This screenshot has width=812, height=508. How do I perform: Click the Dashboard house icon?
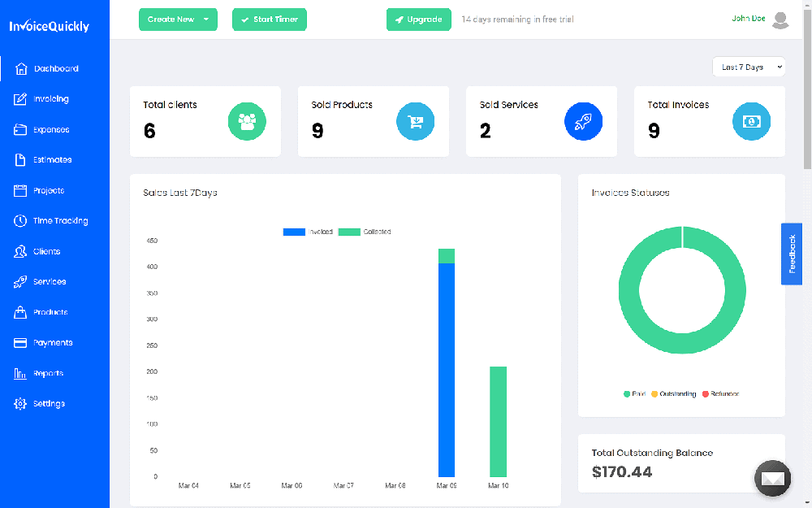(x=21, y=68)
